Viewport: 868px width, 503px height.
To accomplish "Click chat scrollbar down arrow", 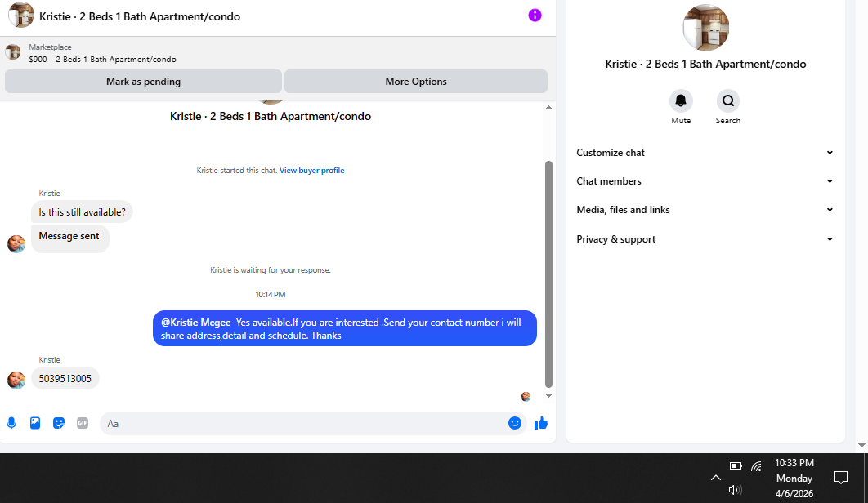I will pos(548,395).
